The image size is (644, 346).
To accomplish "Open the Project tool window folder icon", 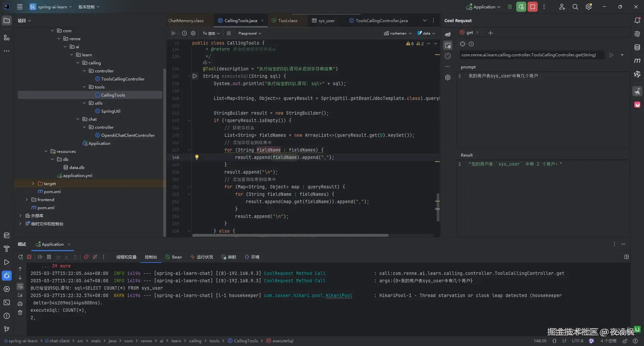I will (7, 20).
